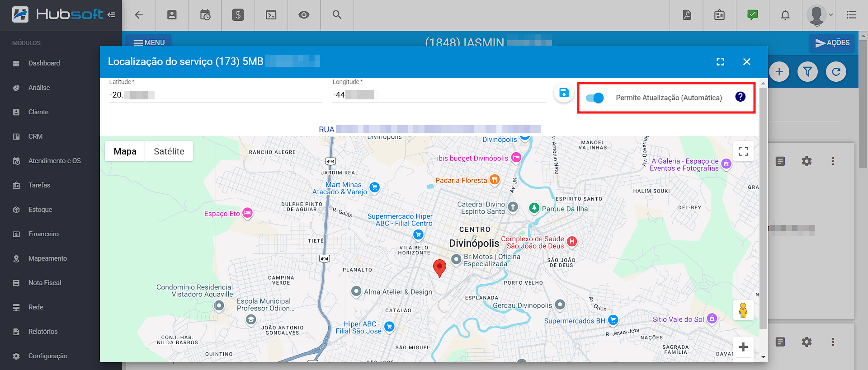The image size is (868, 370).
Task: Open the notifications bell
Action: click(x=785, y=15)
